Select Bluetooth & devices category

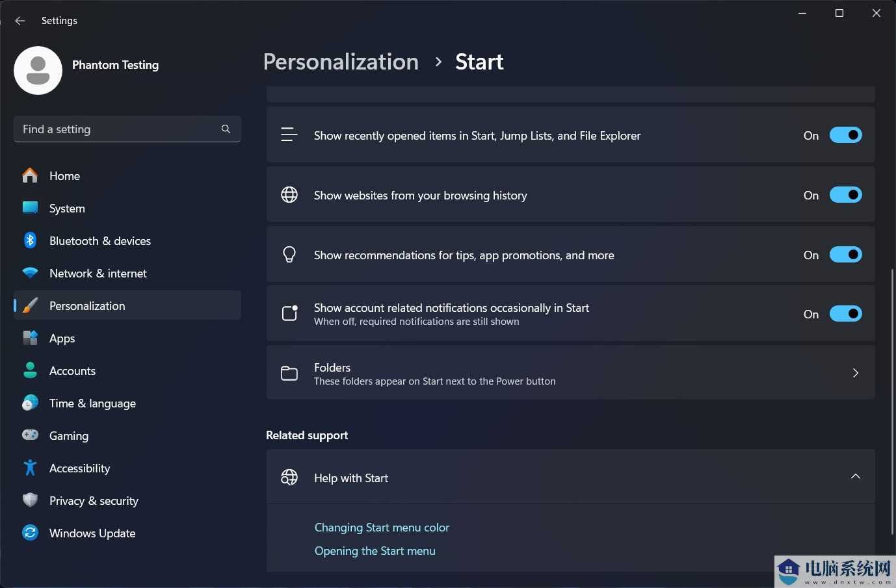[x=127, y=240]
